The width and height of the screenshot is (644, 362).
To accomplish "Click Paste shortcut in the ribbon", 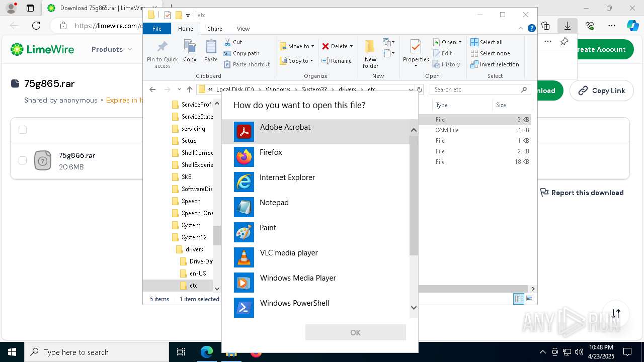I will click(247, 64).
